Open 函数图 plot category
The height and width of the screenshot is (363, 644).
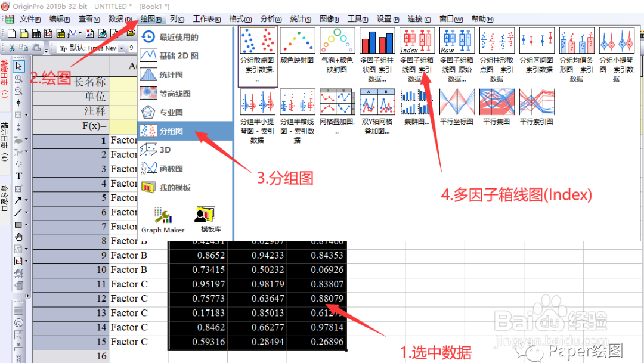coord(185,169)
